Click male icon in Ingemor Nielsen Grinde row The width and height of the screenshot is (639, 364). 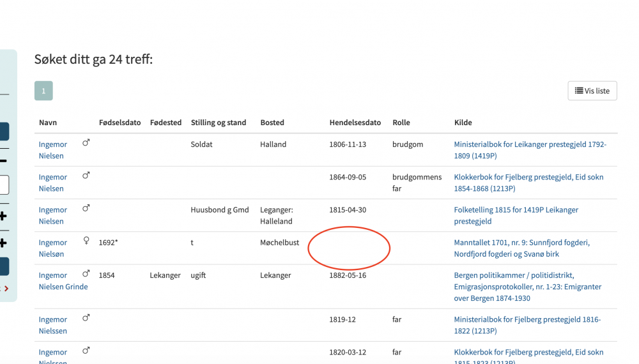coord(86,273)
